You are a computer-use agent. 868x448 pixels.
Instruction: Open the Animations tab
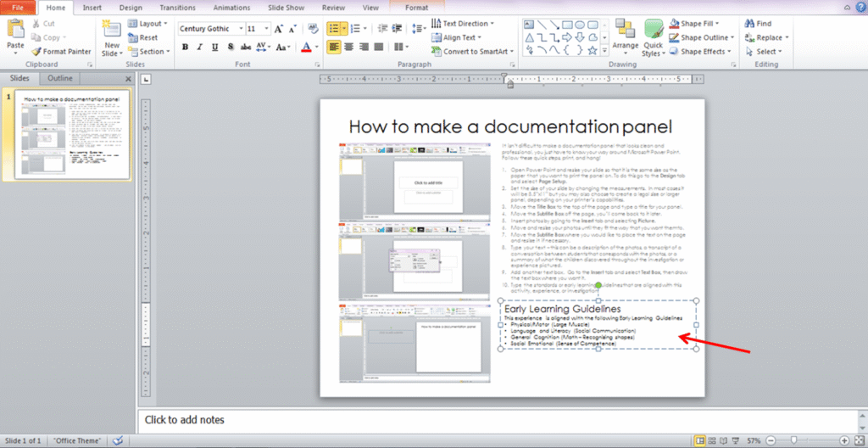232,8
